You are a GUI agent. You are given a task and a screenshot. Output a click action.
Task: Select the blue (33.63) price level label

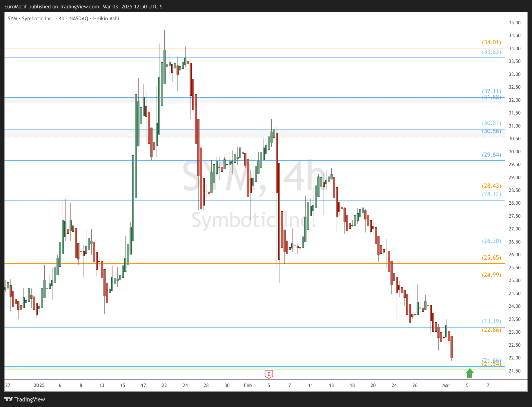tap(491, 52)
